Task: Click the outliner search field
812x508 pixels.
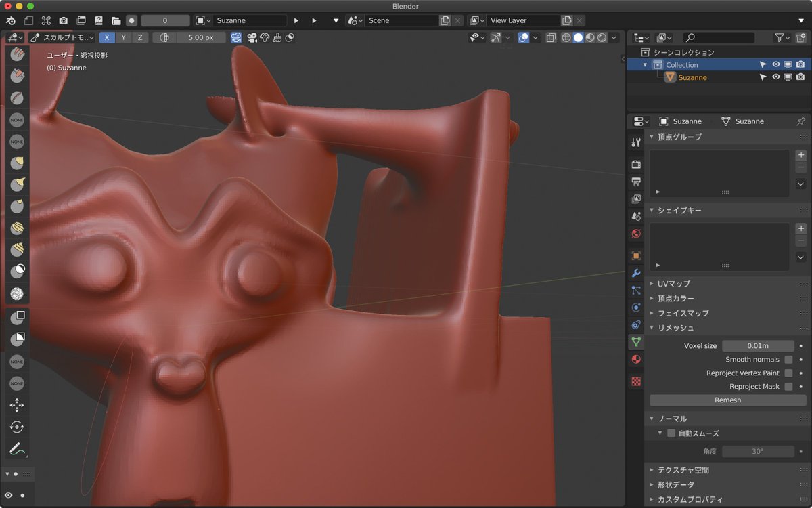Action: pos(719,38)
